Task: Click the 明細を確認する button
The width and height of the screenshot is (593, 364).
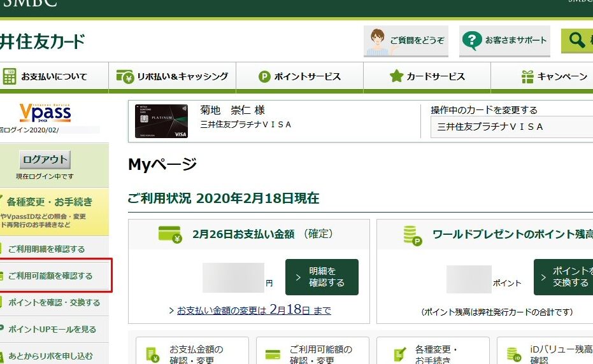Action: [x=322, y=277]
